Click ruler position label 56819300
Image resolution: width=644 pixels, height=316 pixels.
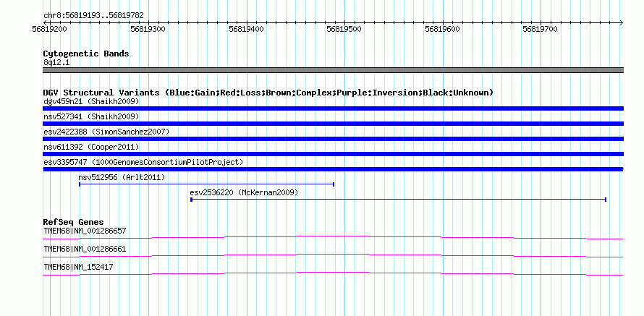pos(148,29)
